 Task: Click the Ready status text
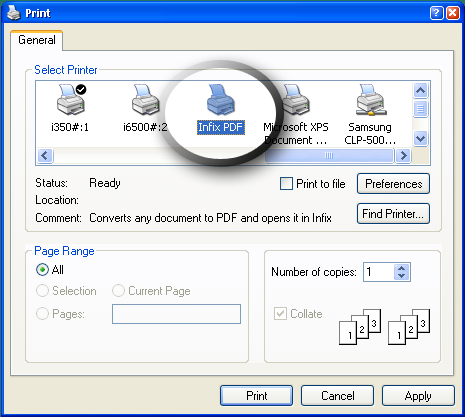click(x=105, y=183)
